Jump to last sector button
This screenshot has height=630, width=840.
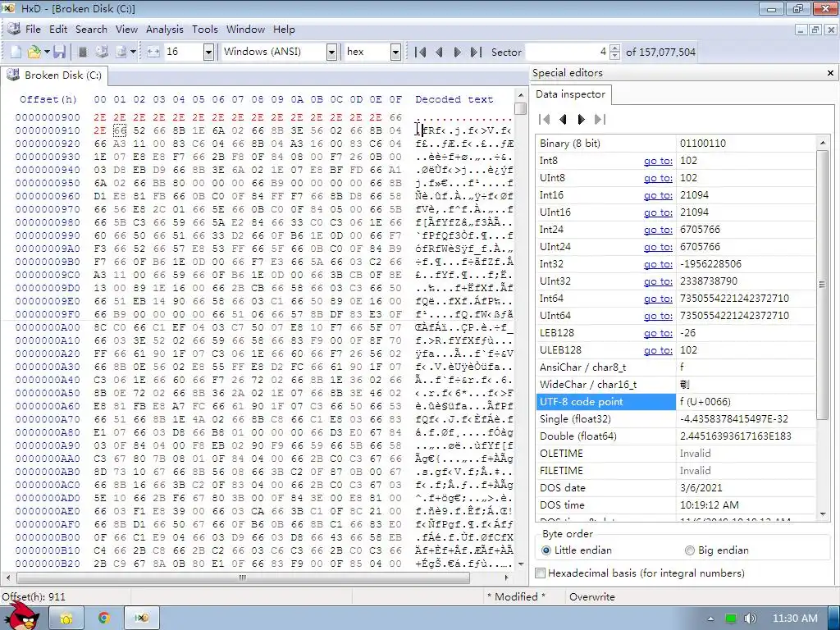476,52
